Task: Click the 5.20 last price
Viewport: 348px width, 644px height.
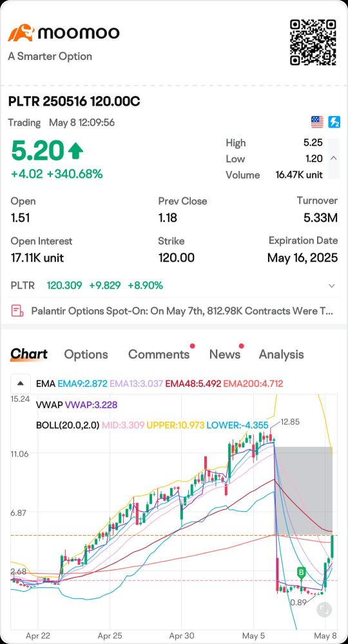Action: [37, 150]
